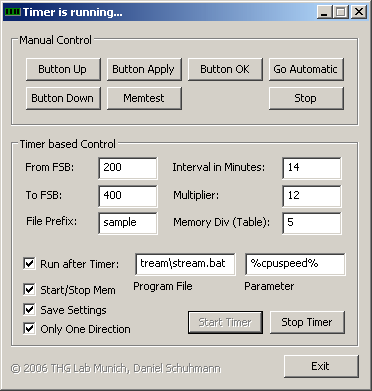Screen dimensions: 372x391
Task: Click the Button Up button
Action: [63, 69]
